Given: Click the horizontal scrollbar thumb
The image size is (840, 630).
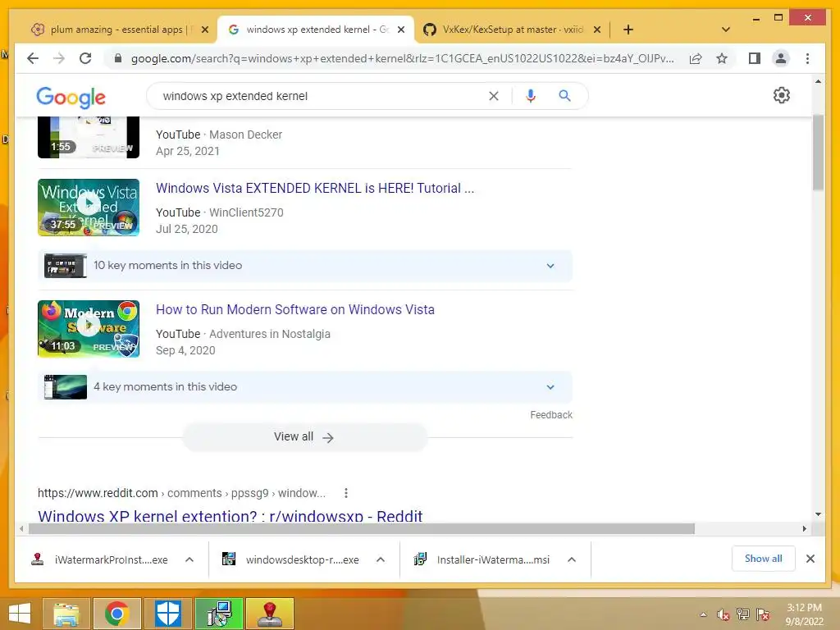Looking at the screenshot, I should pos(362,529).
